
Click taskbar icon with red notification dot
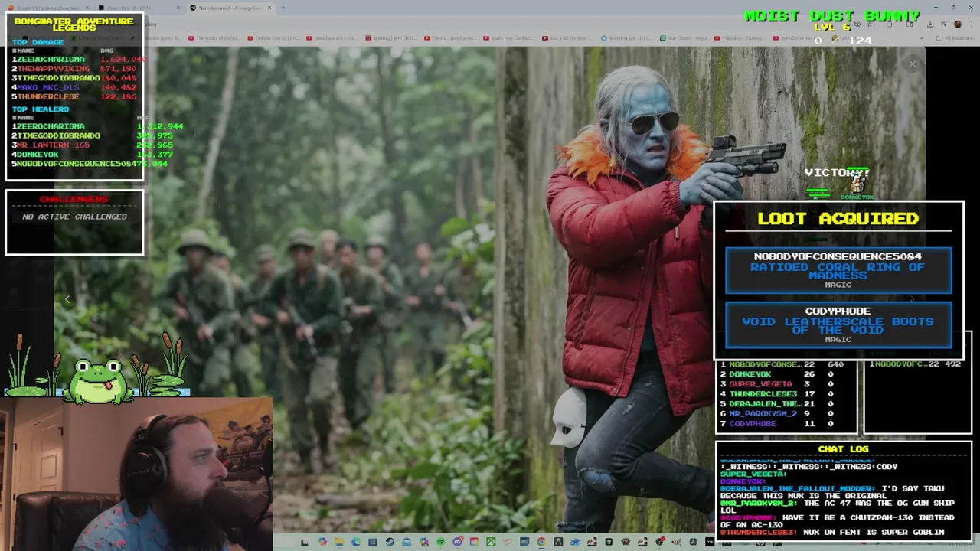tap(659, 543)
